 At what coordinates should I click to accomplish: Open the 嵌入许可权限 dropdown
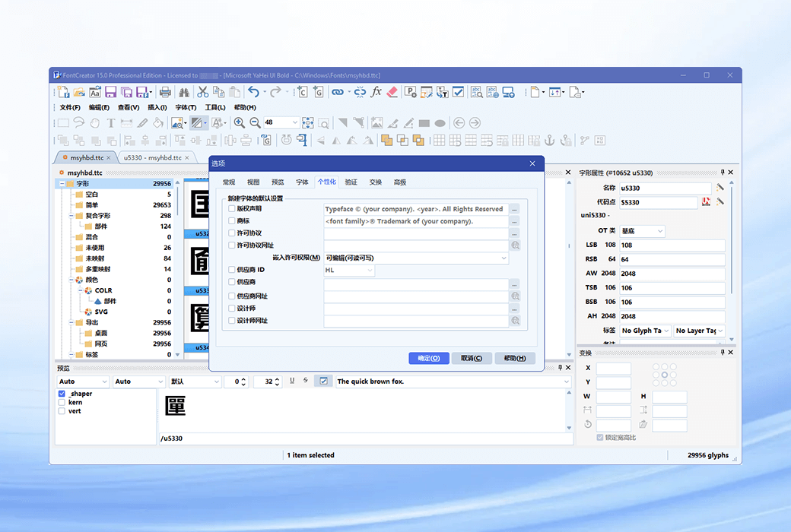(x=416, y=258)
